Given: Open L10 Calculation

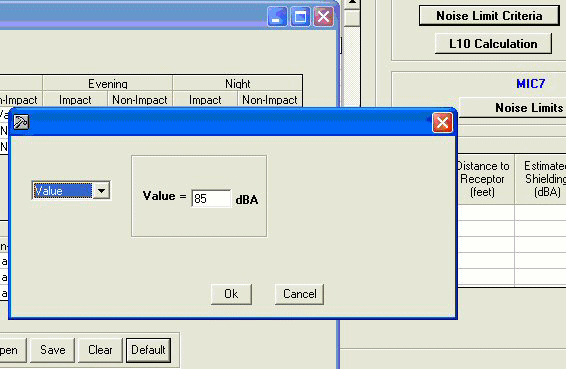Looking at the screenshot, I should pos(493,44).
